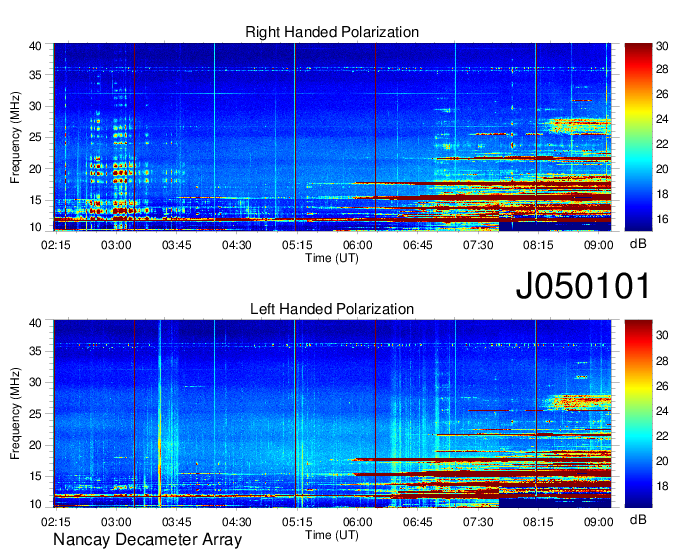Click the "09:00" time tick in upper plot
680x552 pixels.
(x=598, y=245)
